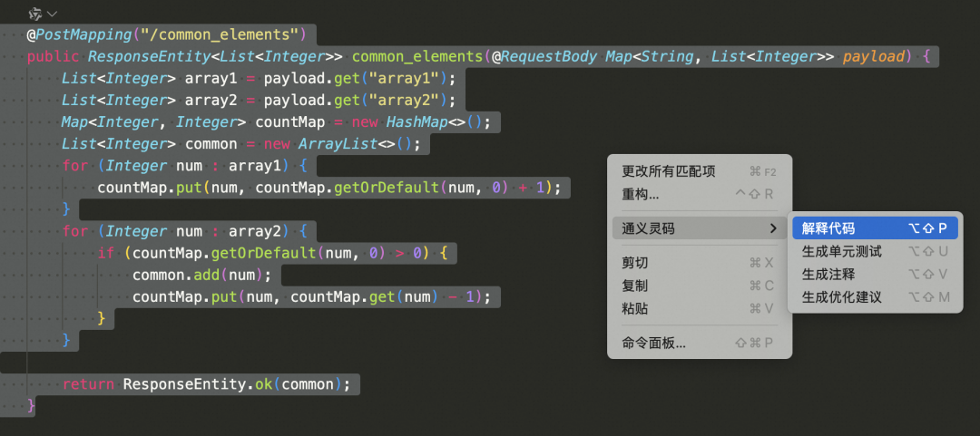Choose 粘贴 in the context menu
Viewport: 980px width, 436px height.
635,308
